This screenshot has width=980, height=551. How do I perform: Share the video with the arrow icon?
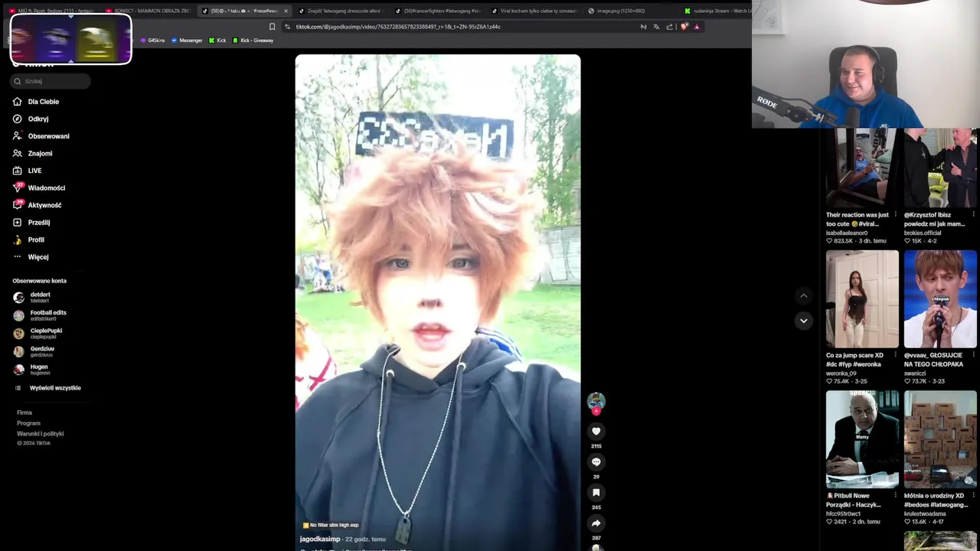tap(596, 523)
